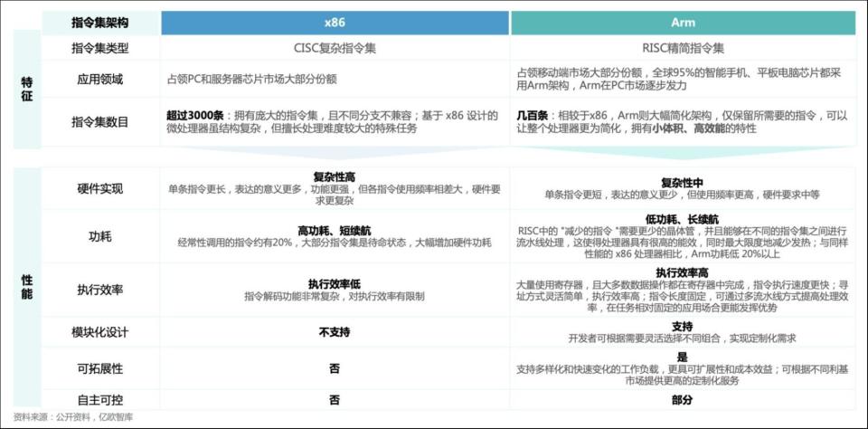
Task: Select the 指令集架构 header cell
Action: pos(99,23)
